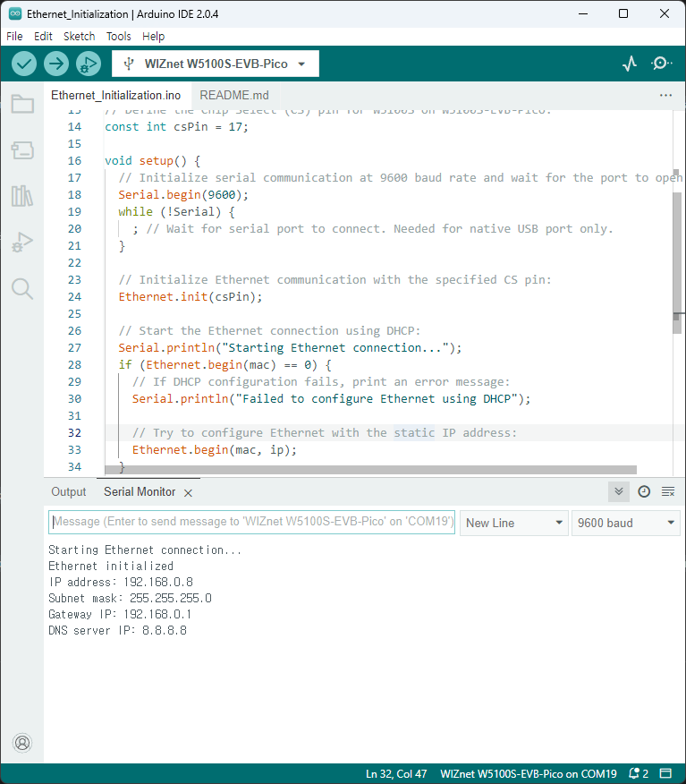
Task: Toggle autoscroll in Serial Monitor
Action: click(x=619, y=491)
